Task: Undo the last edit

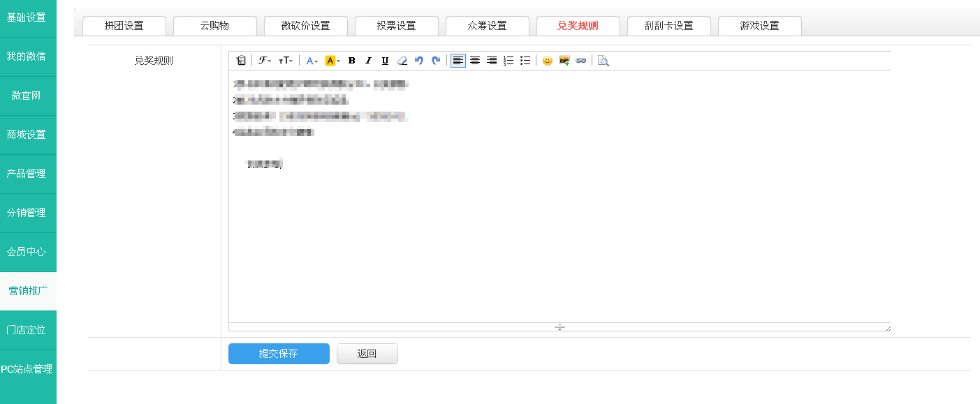Action: [419, 61]
